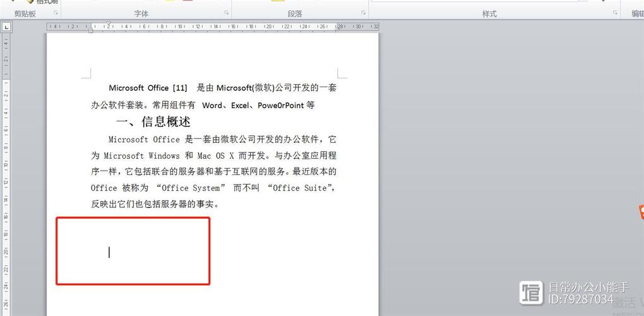The height and width of the screenshot is (316, 644).
Task: Click the last line 反映出它们也包括服务器的事实
Action: click(155, 204)
